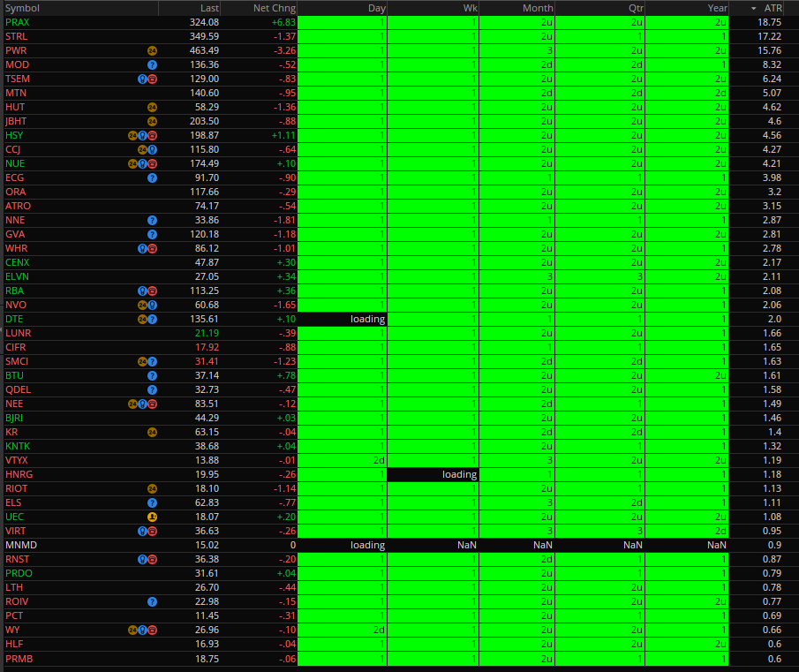Click the lightbulb icon on HSY row

click(143, 135)
